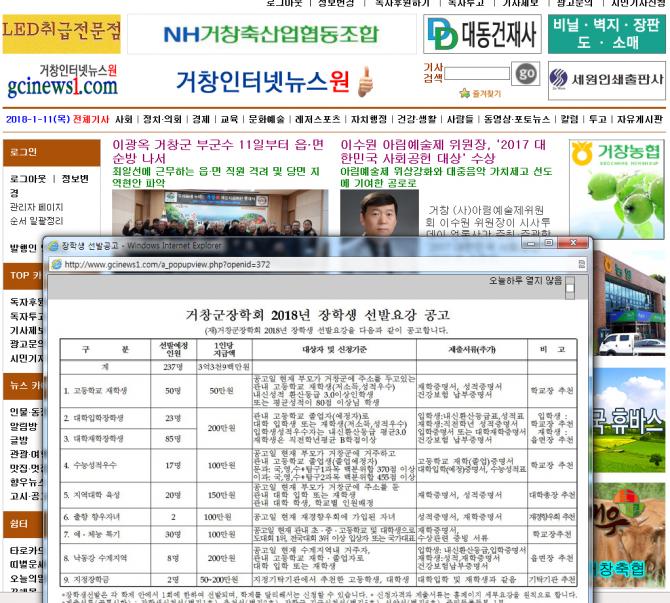
Task: Open the 정치·의회 menu section
Action: pos(160,119)
